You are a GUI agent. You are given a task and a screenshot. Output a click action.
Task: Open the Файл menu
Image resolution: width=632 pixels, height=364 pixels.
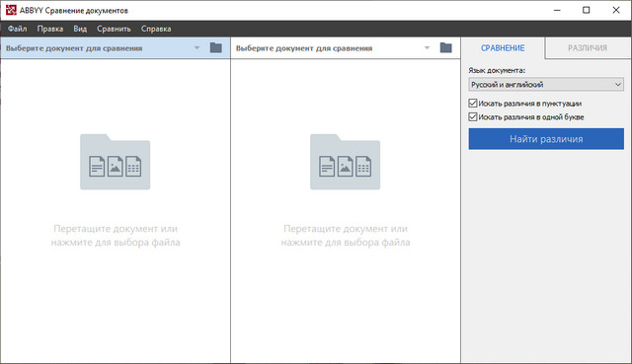[x=18, y=29]
